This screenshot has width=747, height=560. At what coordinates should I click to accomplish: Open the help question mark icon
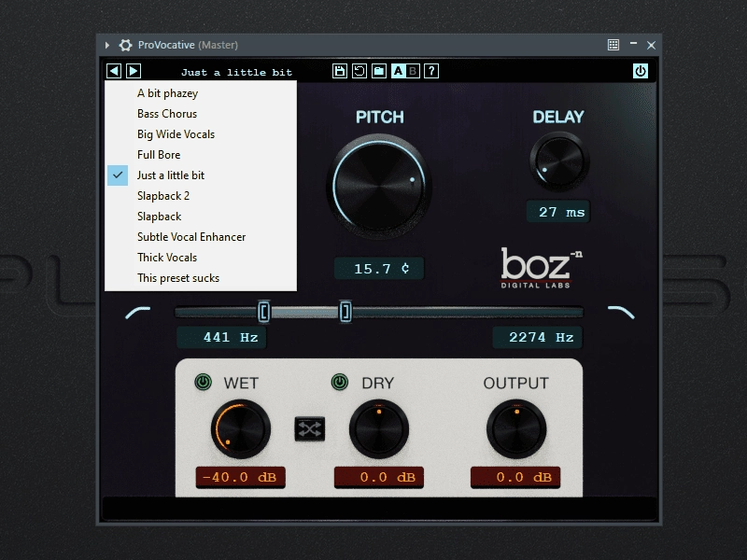tap(431, 71)
